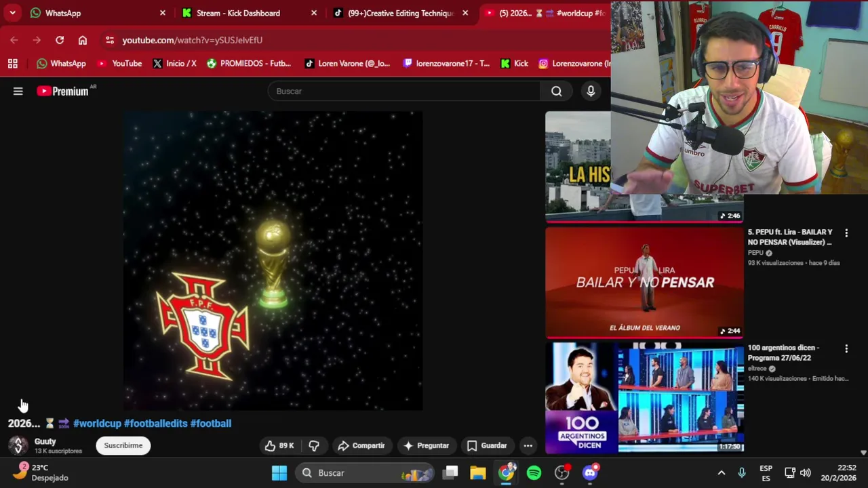Image resolution: width=868 pixels, height=488 pixels.
Task: Open the Compartir share dialog
Action: [361, 445]
